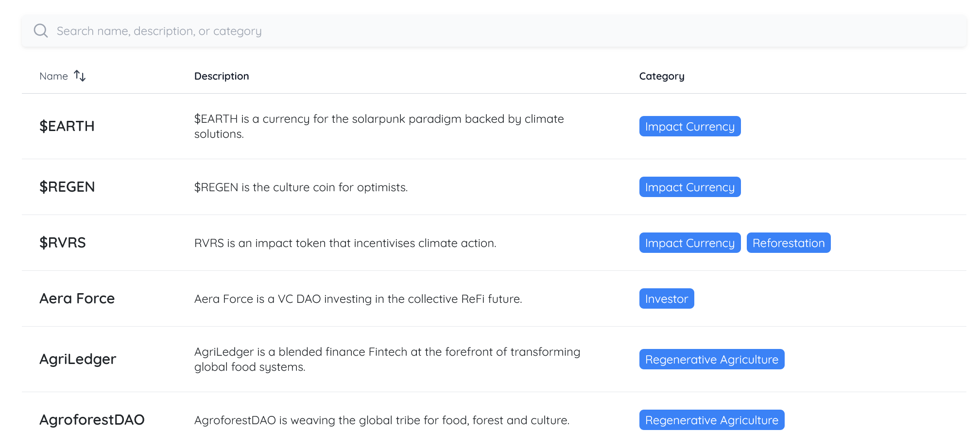Click the Category column header
Viewport: 980px width, 447px height.
[x=661, y=76]
